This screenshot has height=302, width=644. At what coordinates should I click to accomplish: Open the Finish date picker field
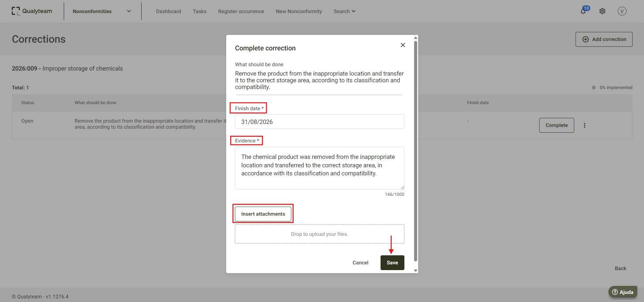(319, 122)
